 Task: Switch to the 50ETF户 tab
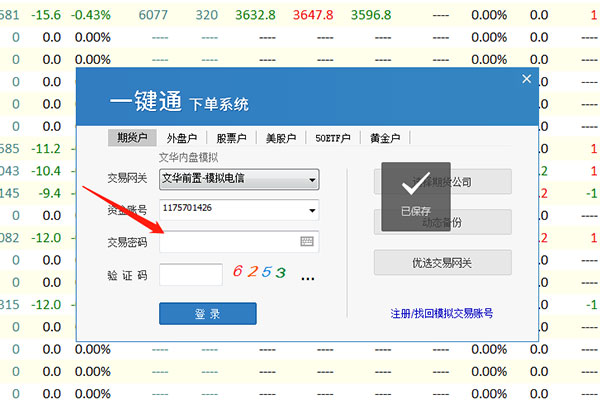(x=333, y=138)
